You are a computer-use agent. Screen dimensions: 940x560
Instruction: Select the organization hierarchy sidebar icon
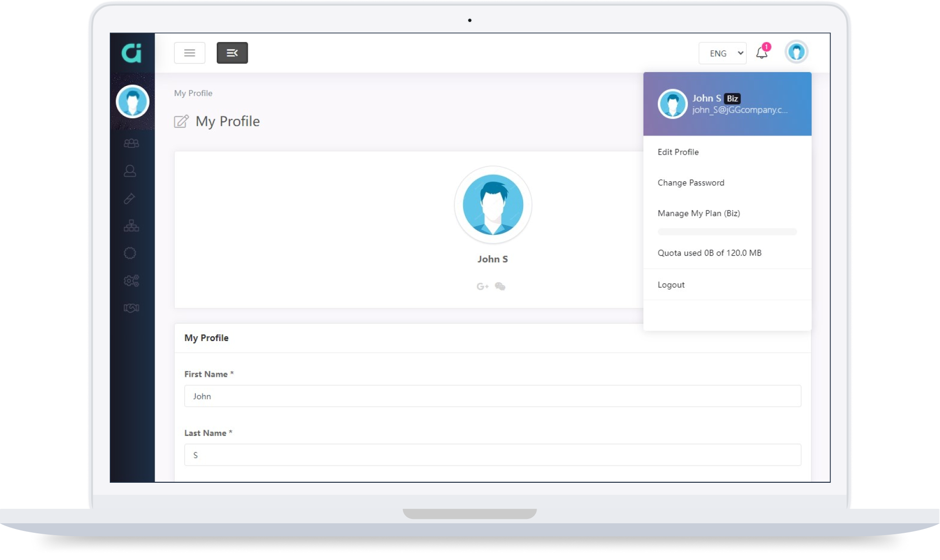(131, 226)
